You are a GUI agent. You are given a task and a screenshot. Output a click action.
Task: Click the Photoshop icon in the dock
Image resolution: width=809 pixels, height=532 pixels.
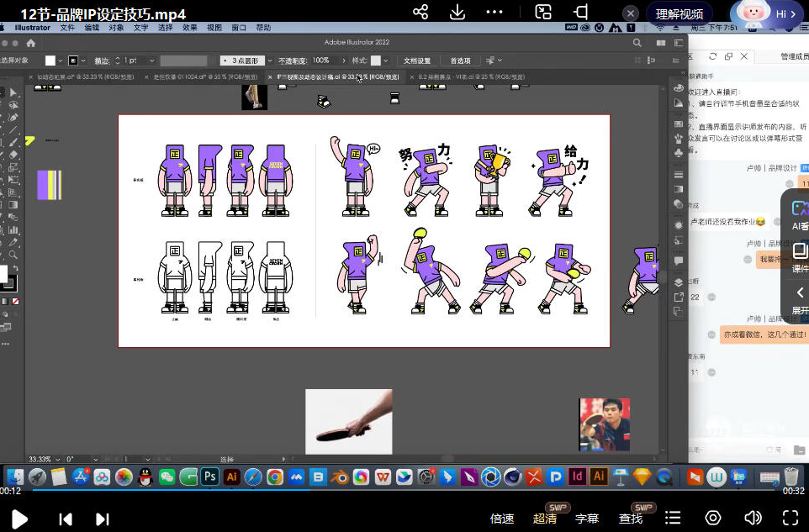[x=210, y=477]
